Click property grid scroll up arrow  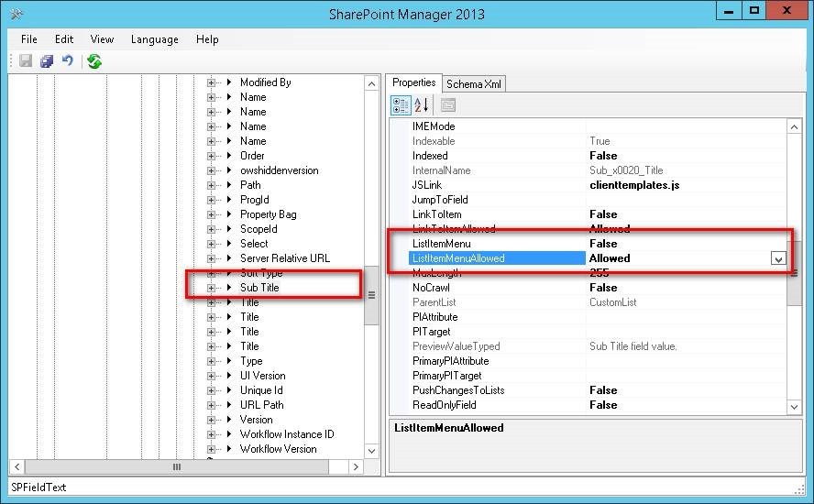(794, 127)
